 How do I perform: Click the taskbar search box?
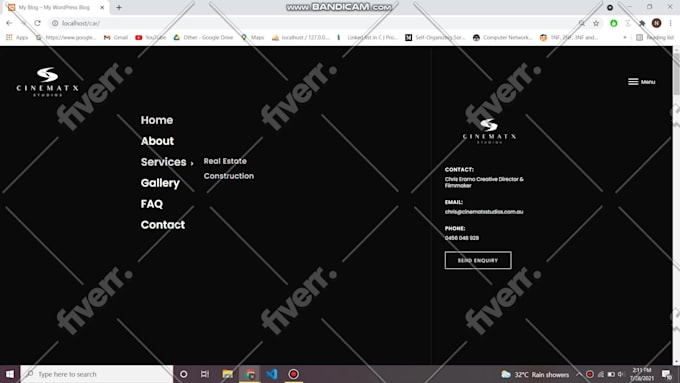coord(97,374)
